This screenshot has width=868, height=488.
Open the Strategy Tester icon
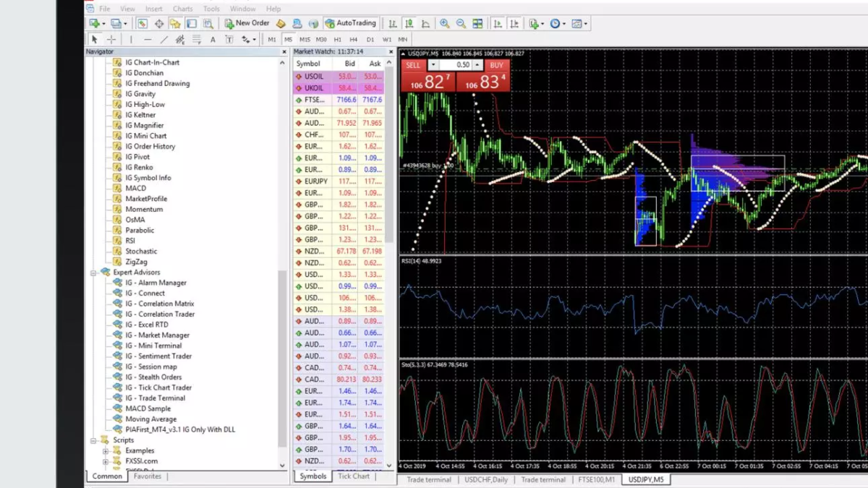(x=208, y=23)
